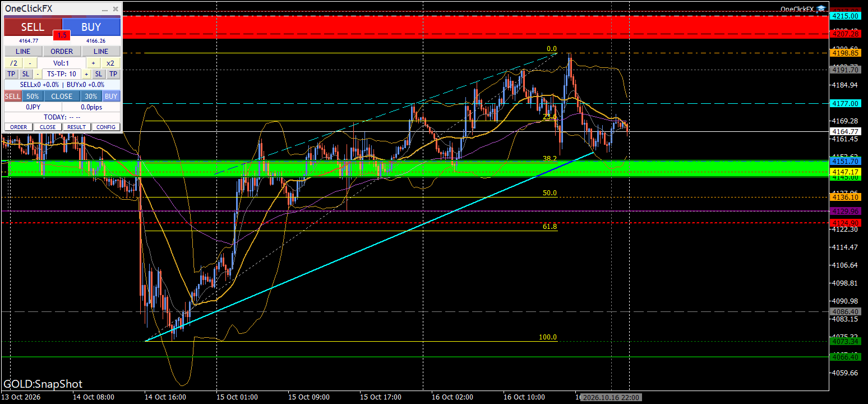Click the big red SELL button
Viewport: 868px width, 404px height.
click(33, 27)
